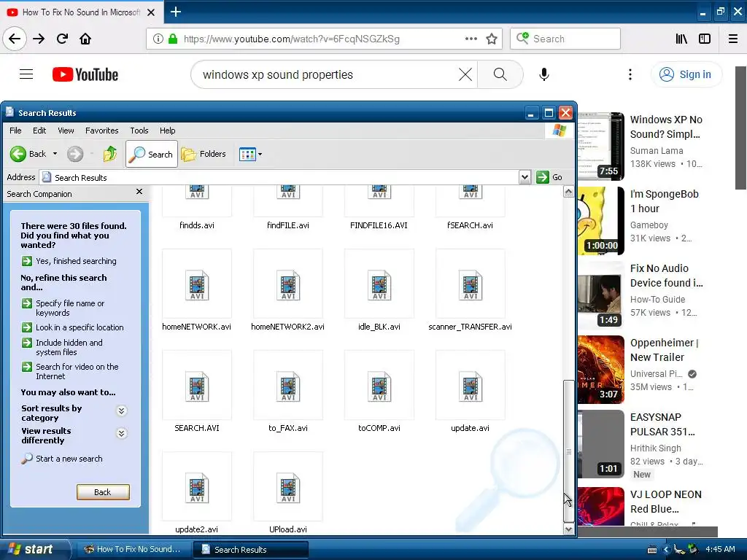Open Firefox Library icon

pyautogui.click(x=681, y=39)
